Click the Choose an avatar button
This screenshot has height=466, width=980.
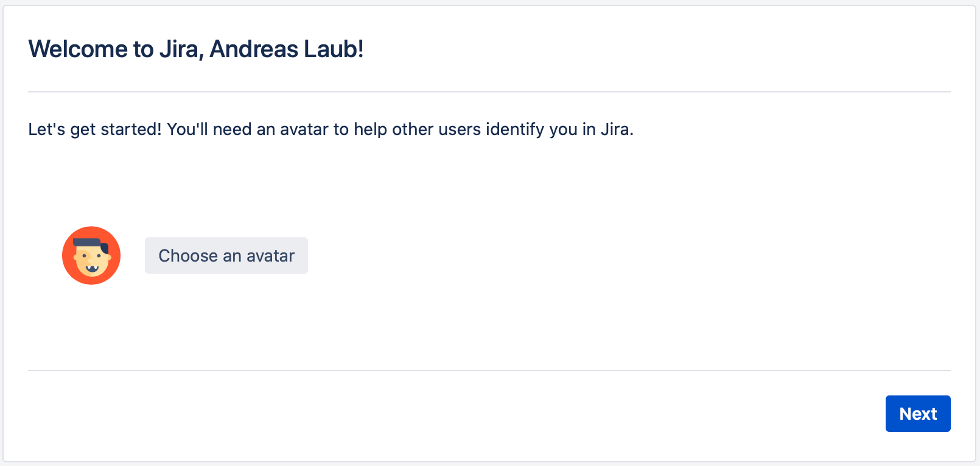226,256
